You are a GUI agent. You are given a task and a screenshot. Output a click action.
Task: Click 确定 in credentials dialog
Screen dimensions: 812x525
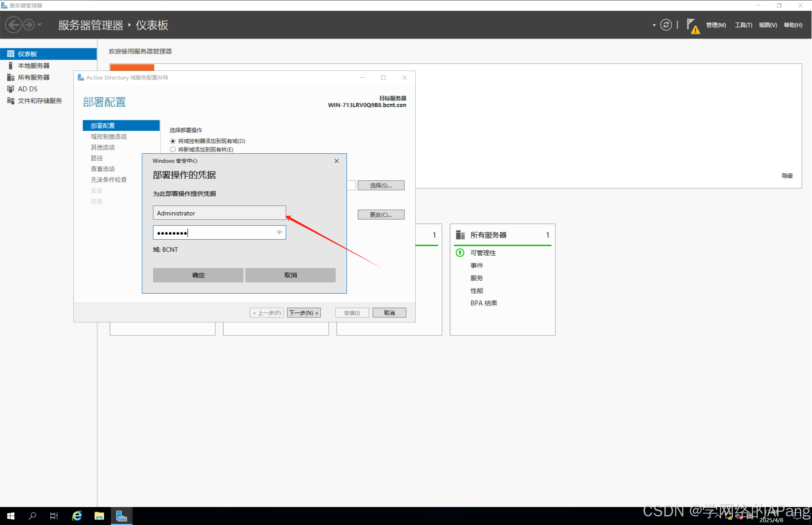(x=198, y=275)
